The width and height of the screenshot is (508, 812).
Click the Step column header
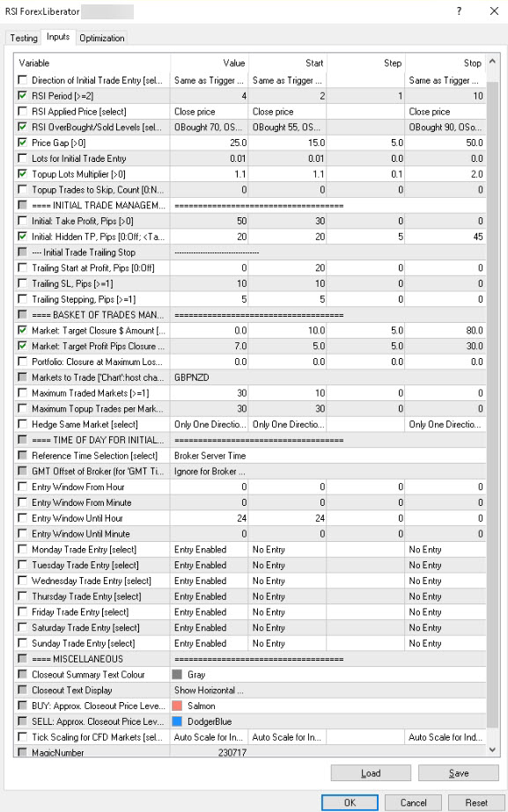pos(366,63)
